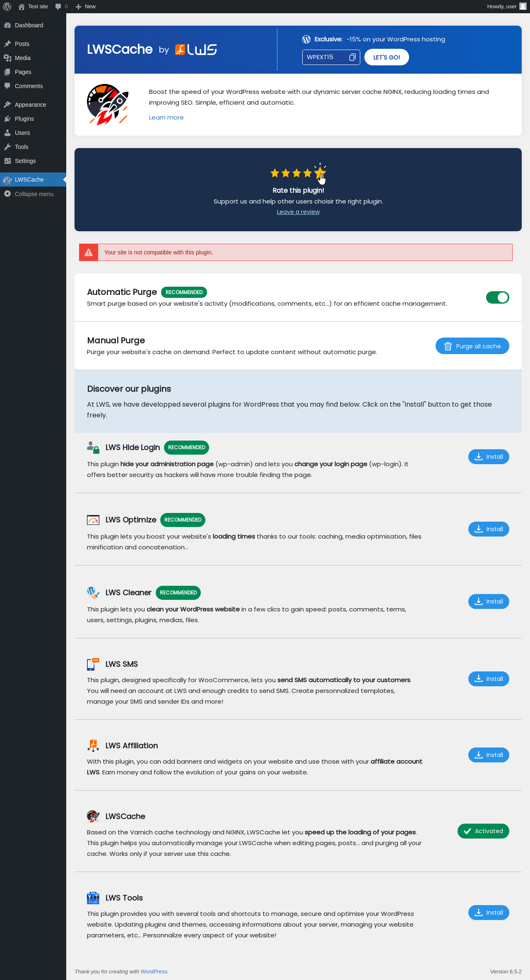Disable the Automatic Purge toggle
Image resolution: width=530 pixels, height=980 pixels.
tap(497, 297)
